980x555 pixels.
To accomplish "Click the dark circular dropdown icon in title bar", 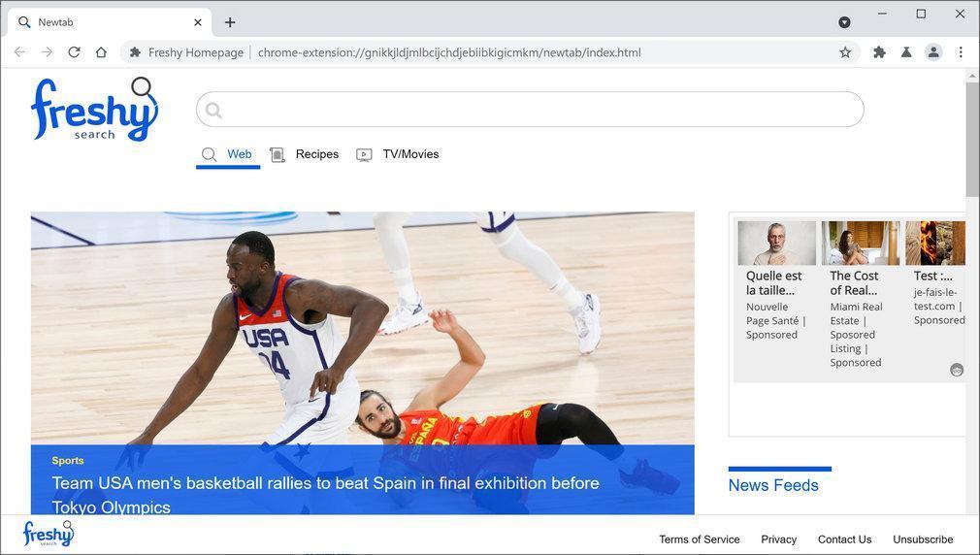I will [844, 22].
